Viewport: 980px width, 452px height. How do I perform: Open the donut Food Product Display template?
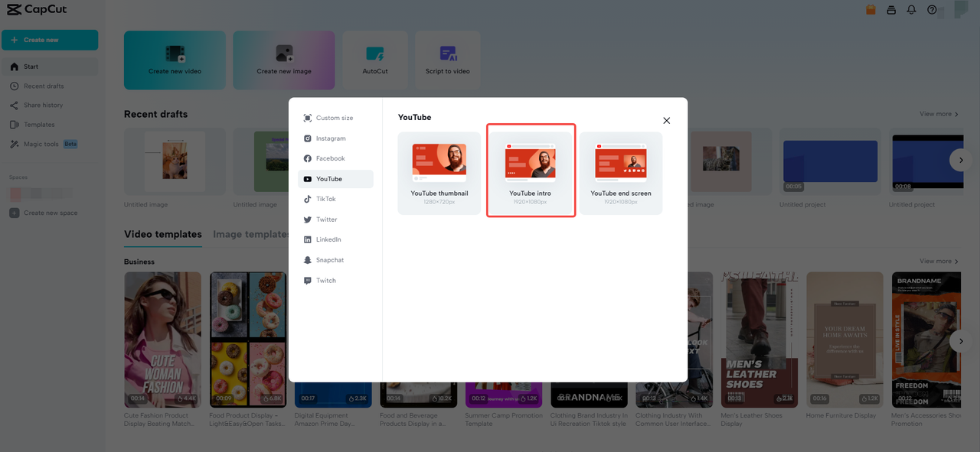pyautogui.click(x=248, y=340)
